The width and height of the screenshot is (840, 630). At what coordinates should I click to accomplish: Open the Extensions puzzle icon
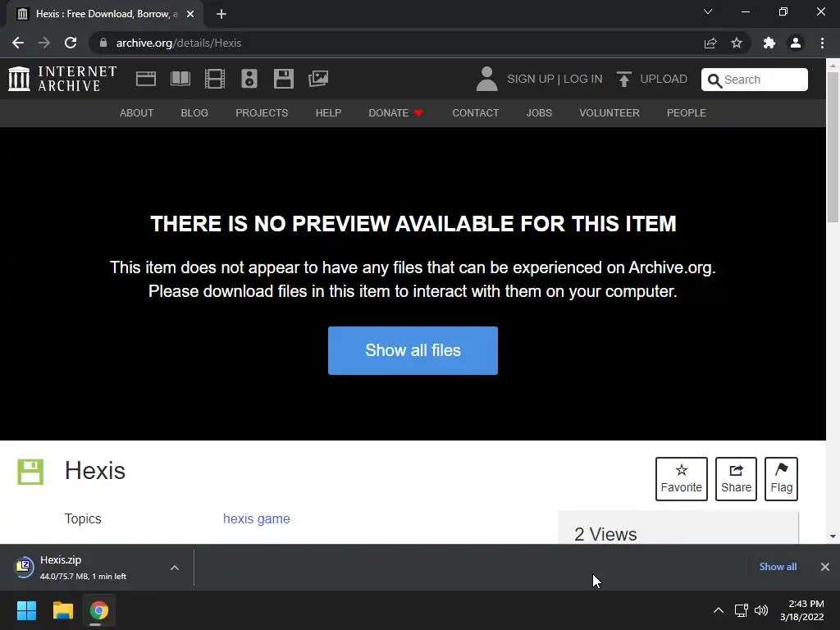[769, 43]
